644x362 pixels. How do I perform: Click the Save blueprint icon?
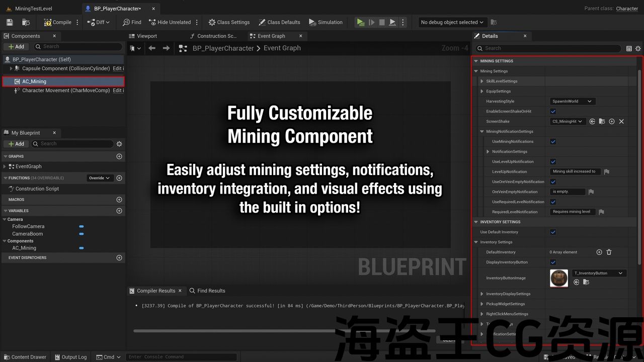(x=10, y=22)
